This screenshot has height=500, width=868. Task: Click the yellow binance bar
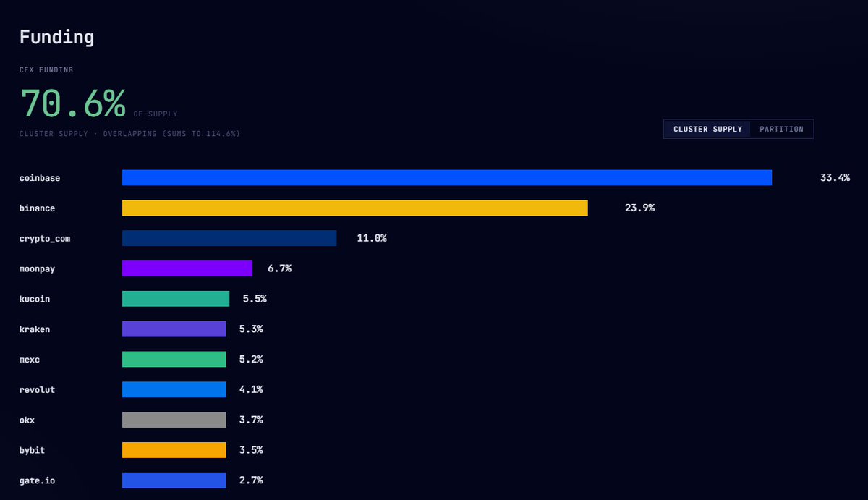[x=355, y=208]
